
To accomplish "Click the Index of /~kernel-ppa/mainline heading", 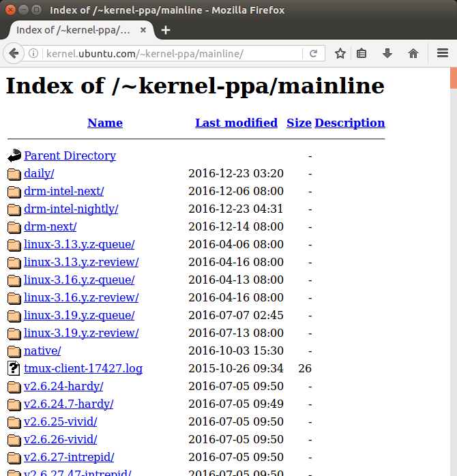I will [x=195, y=86].
